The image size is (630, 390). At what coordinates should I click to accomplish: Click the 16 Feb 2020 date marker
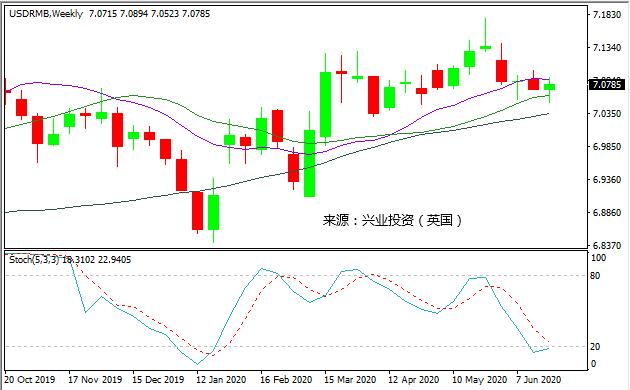coord(286,379)
